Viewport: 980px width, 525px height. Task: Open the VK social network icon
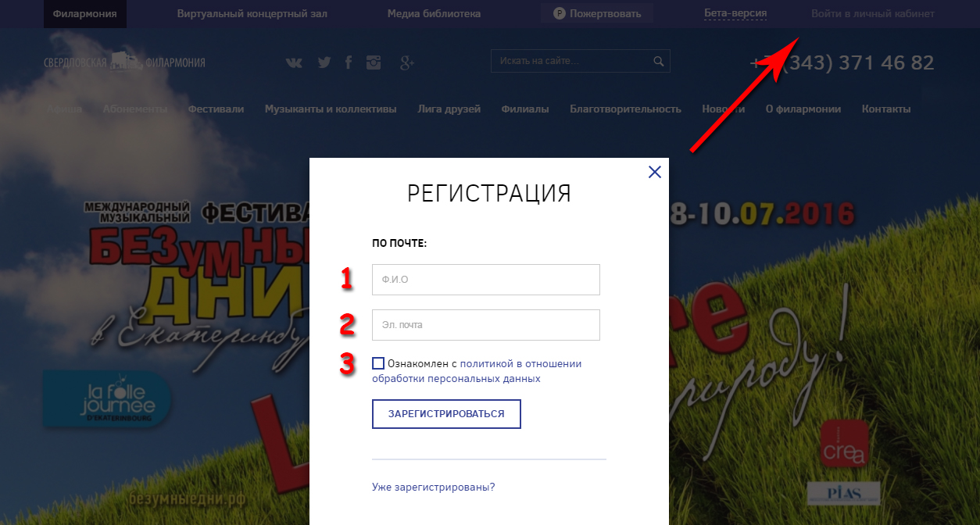tap(294, 62)
